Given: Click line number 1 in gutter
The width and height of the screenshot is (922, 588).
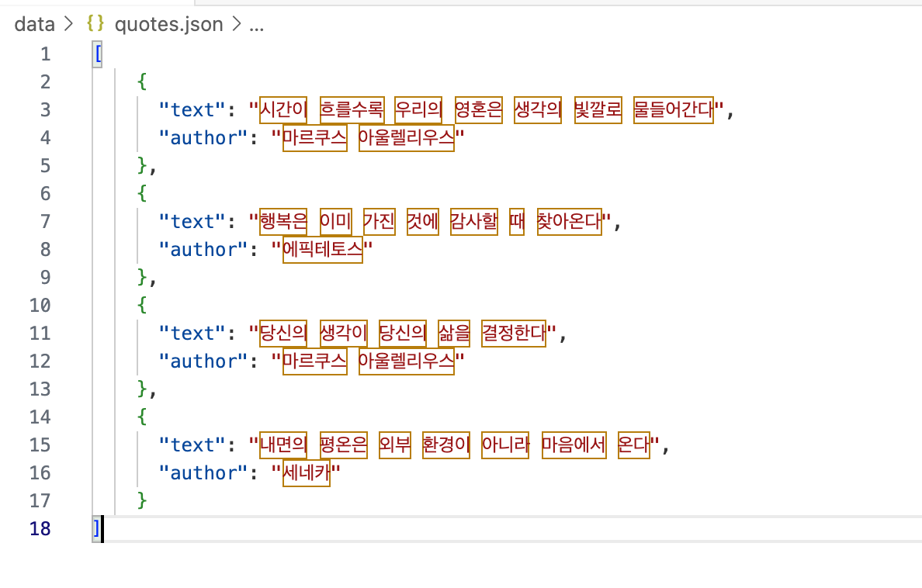Looking at the screenshot, I should click(45, 54).
